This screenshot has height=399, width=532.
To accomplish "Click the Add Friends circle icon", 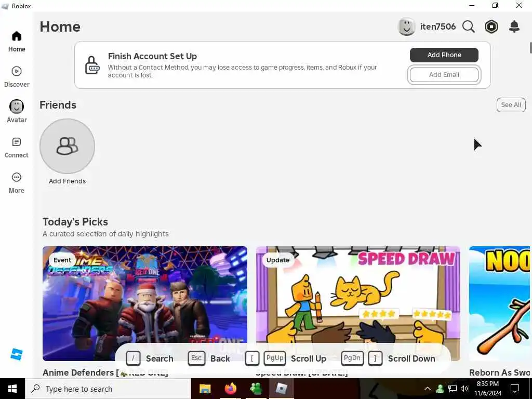I will (67, 146).
